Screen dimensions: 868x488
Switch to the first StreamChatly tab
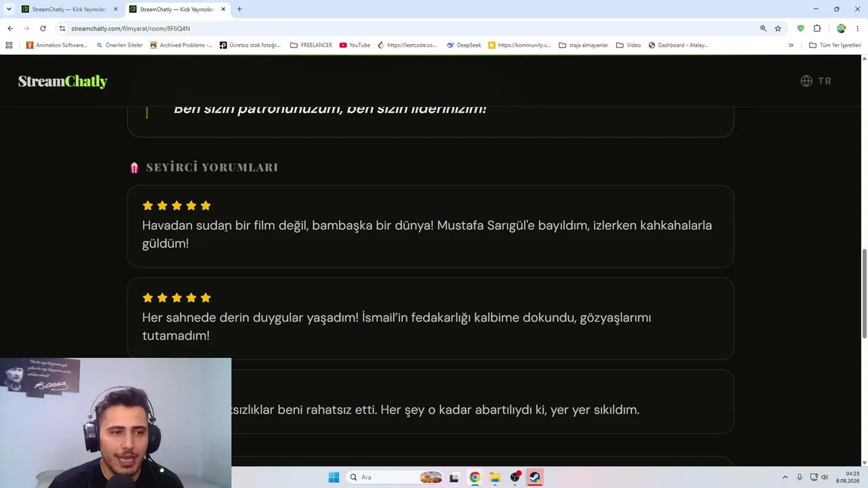click(x=68, y=9)
